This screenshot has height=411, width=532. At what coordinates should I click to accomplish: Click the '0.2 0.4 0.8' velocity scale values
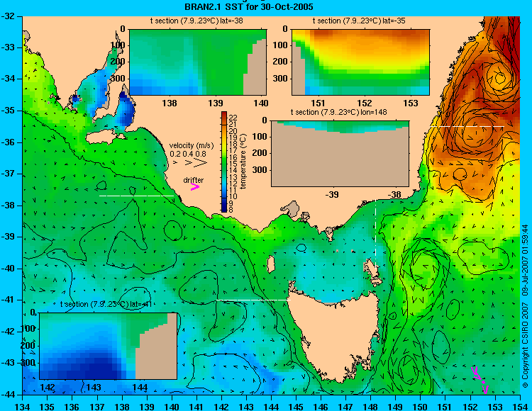(188, 154)
